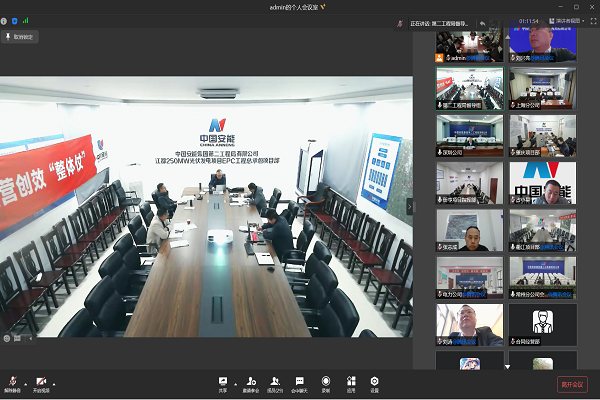Select the blue-background man thumbnail at top right

pos(543,42)
